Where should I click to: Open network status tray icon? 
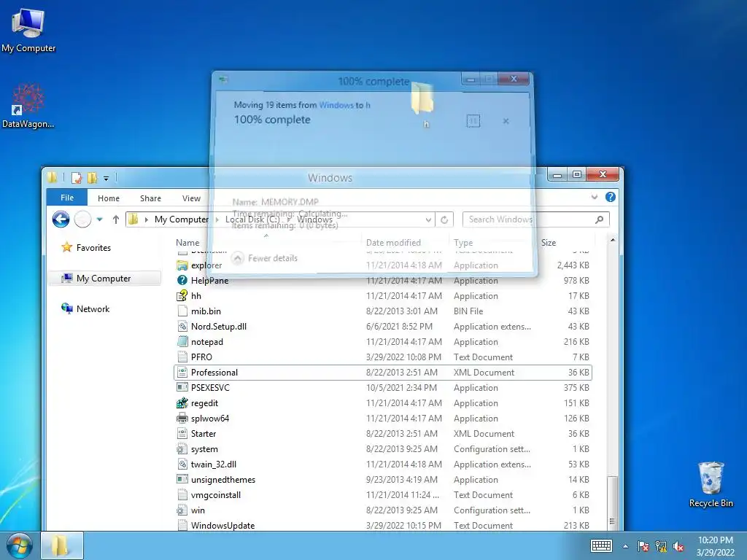[661, 546]
